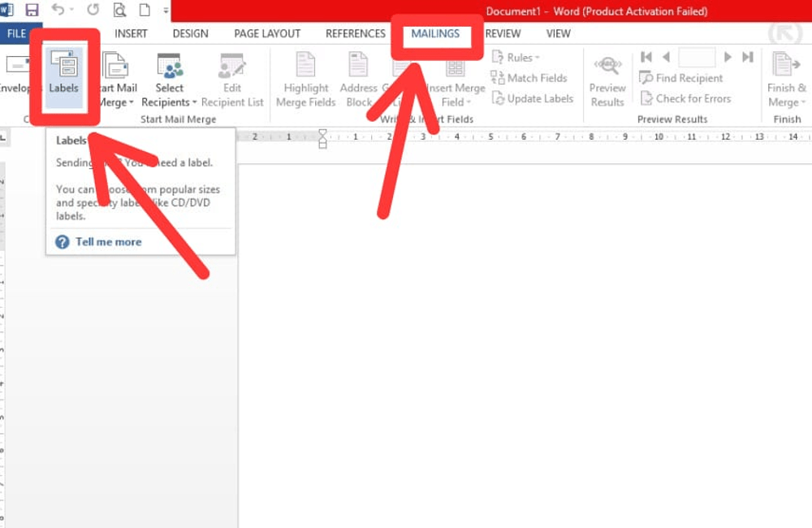812x528 pixels.
Task: Open the DESIGN ribbon tab
Action: [191, 34]
